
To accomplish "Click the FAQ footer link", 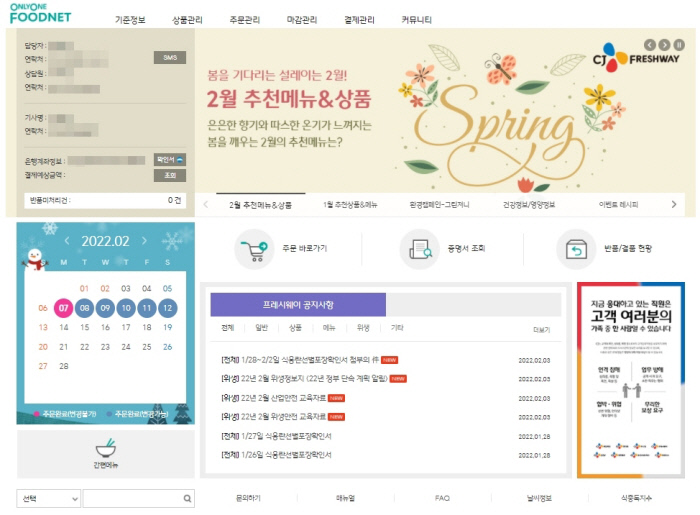I will tap(442, 498).
